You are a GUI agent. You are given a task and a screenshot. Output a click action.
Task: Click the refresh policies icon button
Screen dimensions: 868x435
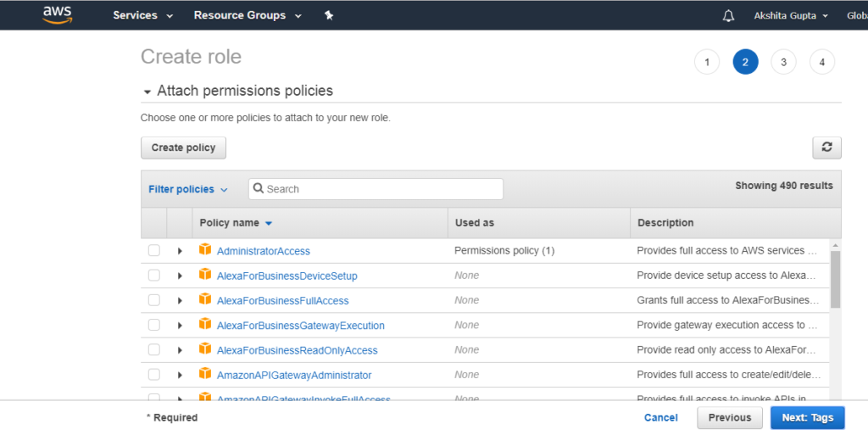[x=826, y=148]
